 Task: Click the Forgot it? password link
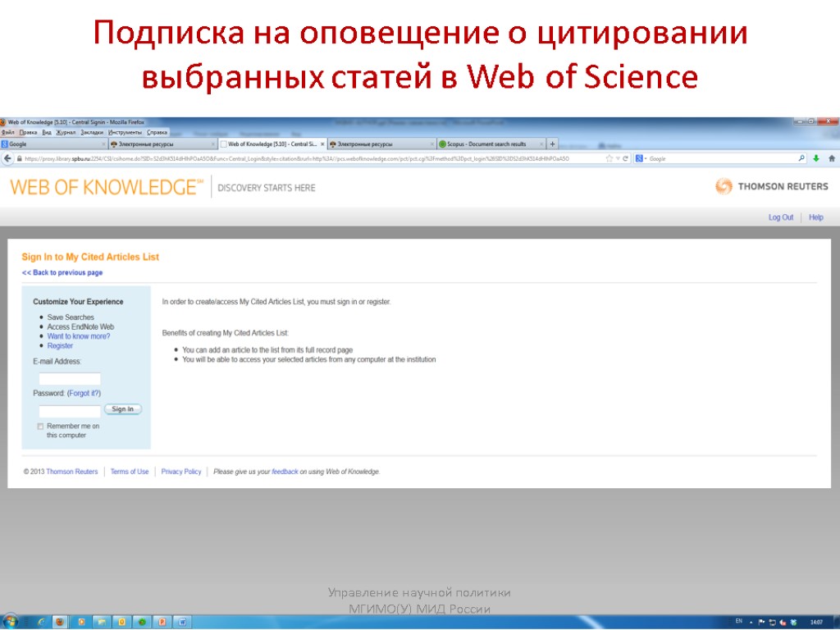tap(84, 393)
